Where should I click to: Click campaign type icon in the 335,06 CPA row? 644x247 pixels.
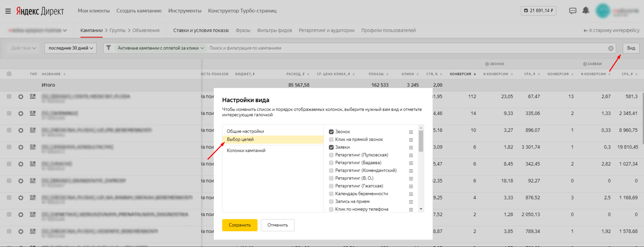[x=33, y=113]
